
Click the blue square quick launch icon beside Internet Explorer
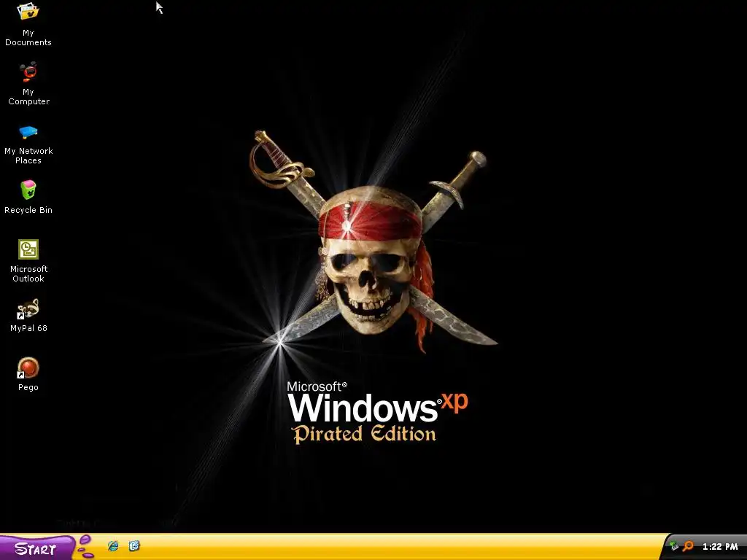click(x=134, y=545)
